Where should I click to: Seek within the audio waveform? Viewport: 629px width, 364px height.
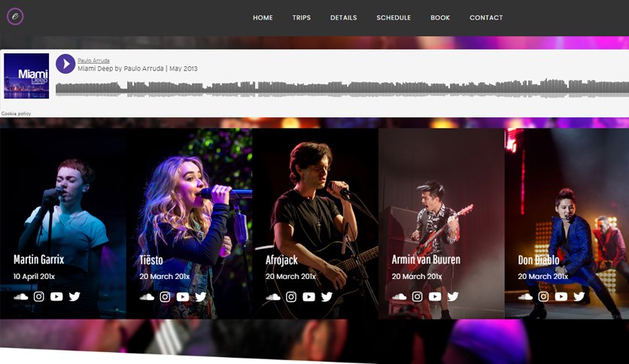click(x=342, y=89)
